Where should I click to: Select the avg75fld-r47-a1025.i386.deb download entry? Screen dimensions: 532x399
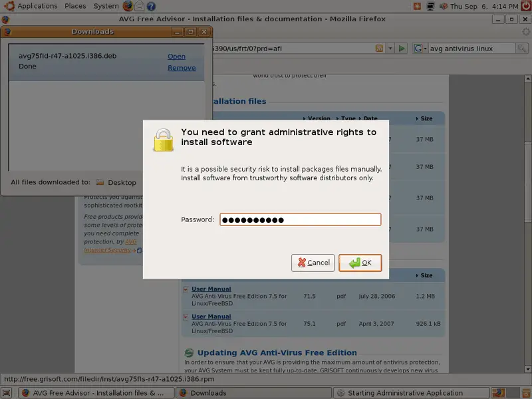click(x=106, y=62)
